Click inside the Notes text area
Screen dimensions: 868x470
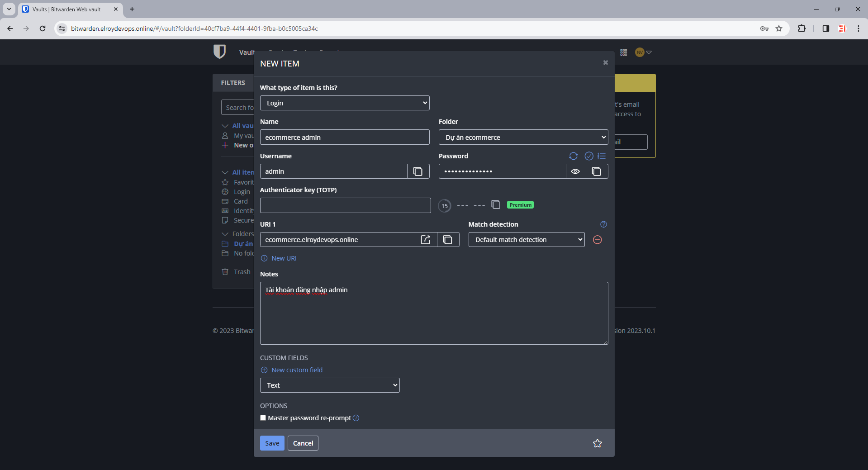434,313
